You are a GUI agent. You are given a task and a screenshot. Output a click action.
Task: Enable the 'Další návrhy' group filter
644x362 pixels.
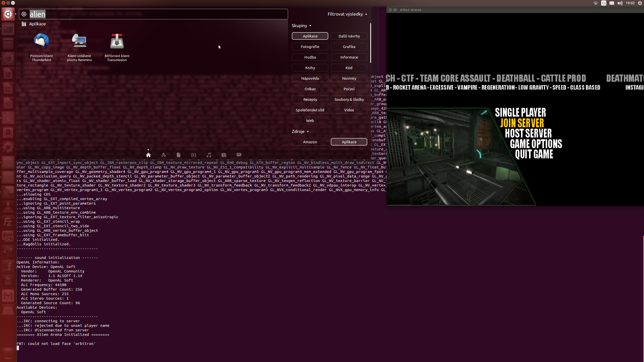[x=349, y=36]
